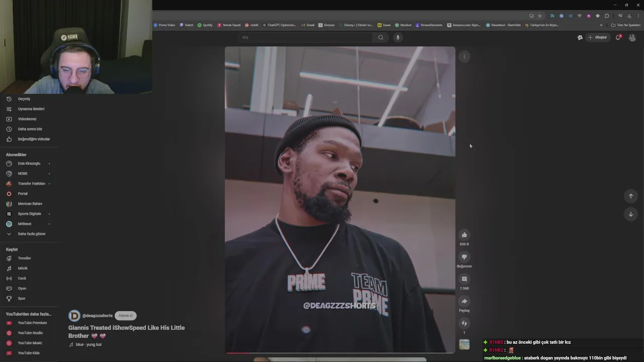Image resolution: width=644 pixels, height=362 pixels.
Task: Open the Short's comments panel
Action: coord(464,279)
